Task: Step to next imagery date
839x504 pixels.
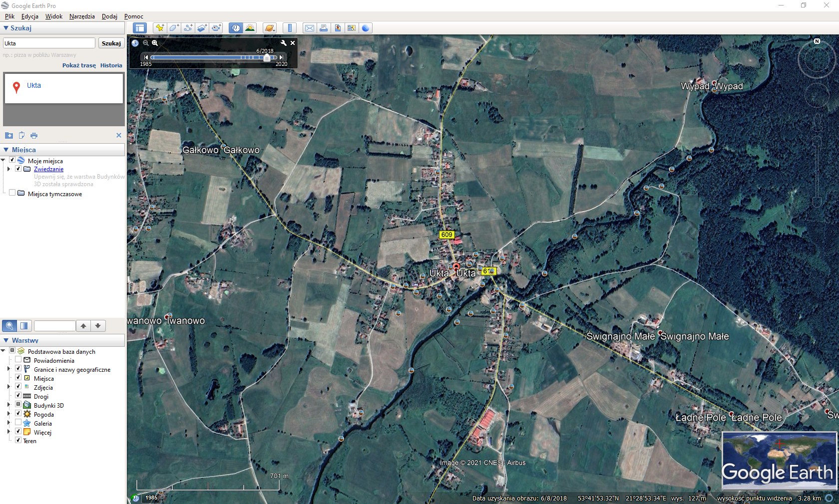Action: 281,57
